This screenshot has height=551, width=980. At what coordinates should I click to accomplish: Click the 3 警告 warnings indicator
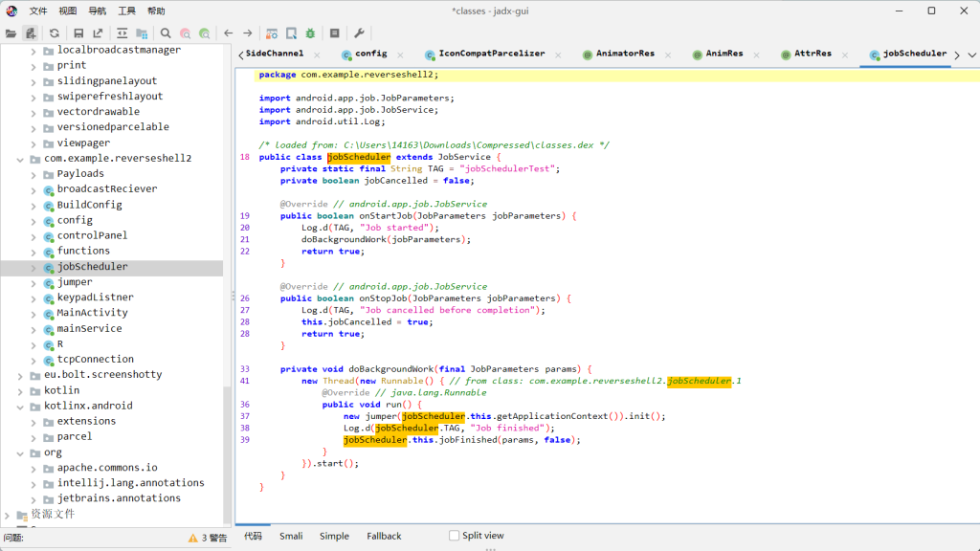(x=209, y=538)
